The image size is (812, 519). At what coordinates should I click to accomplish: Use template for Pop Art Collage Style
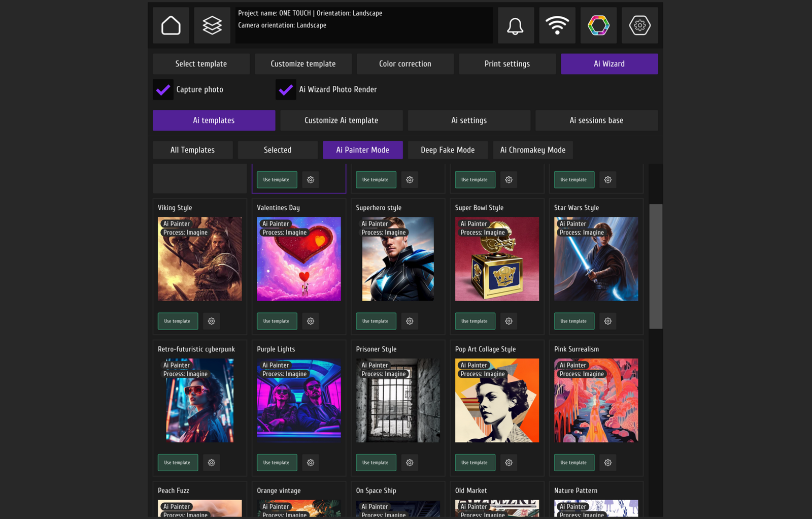pyautogui.click(x=475, y=463)
